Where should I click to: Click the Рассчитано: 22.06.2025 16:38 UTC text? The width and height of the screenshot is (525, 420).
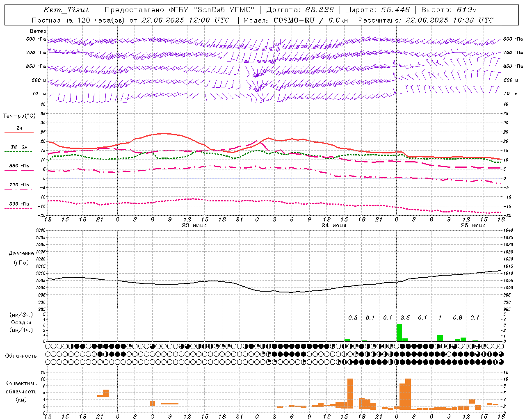click(426, 20)
